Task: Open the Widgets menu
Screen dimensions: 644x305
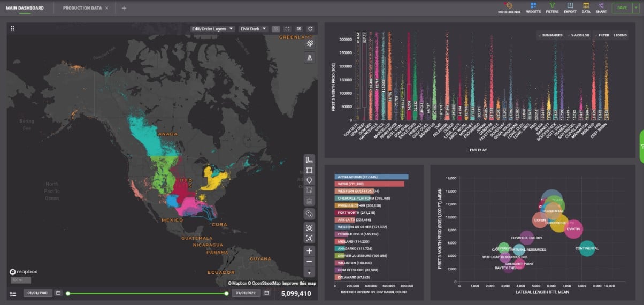Action: [x=533, y=7]
